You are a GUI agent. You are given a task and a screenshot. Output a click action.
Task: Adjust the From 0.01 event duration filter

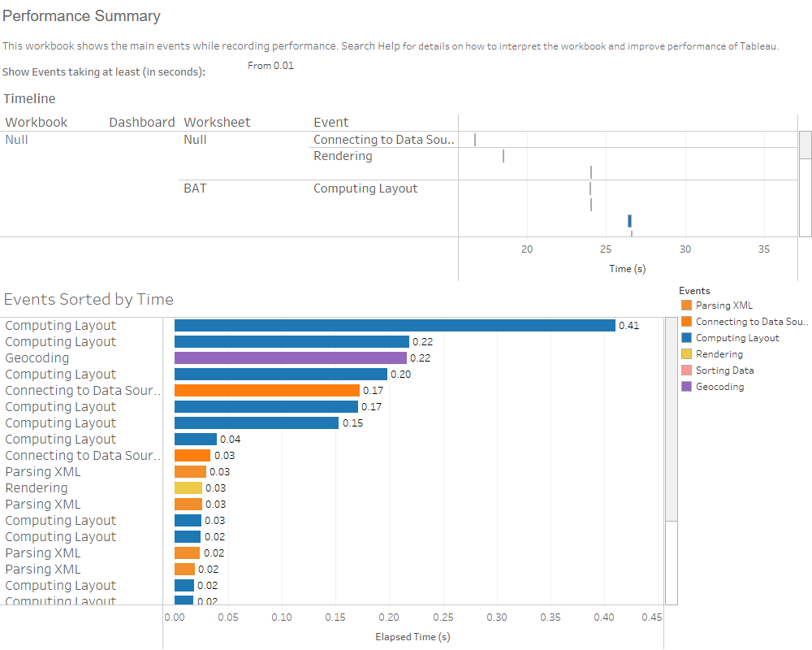pyautogui.click(x=271, y=66)
